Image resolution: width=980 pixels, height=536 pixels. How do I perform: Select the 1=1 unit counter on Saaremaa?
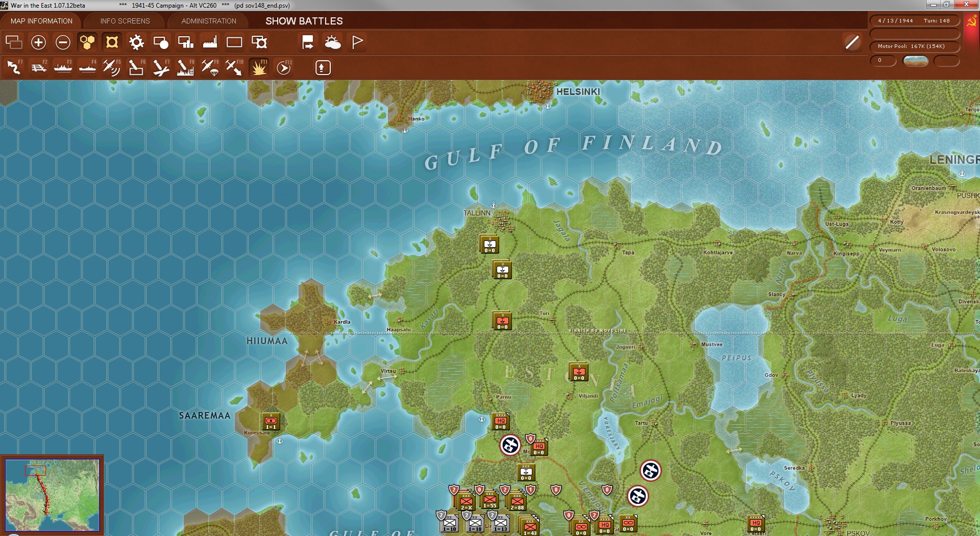coord(271,422)
